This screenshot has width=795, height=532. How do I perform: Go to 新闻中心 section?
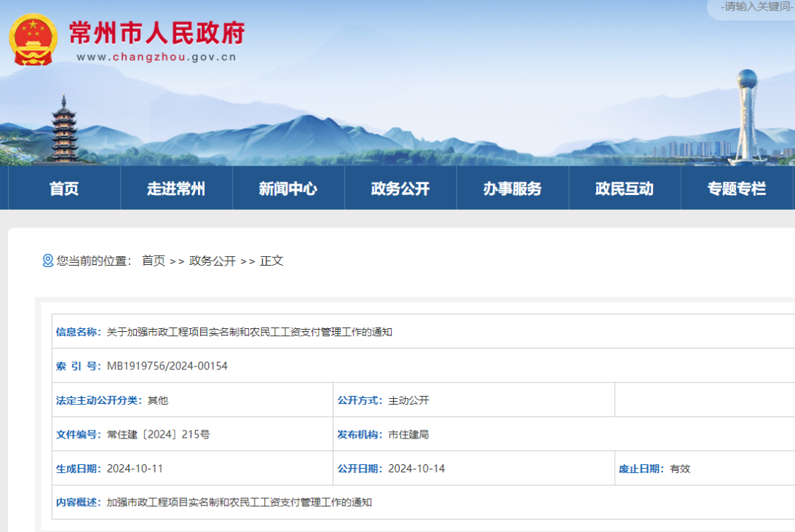288,188
